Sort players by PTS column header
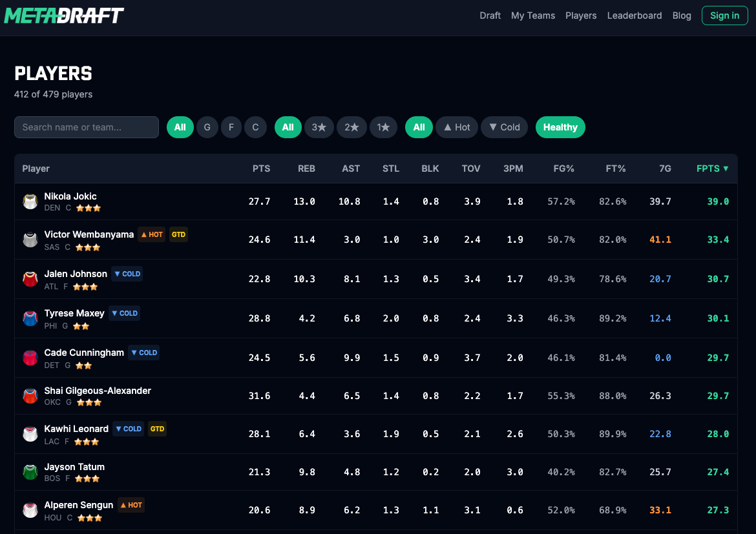This screenshot has width=756, height=534. (261, 169)
